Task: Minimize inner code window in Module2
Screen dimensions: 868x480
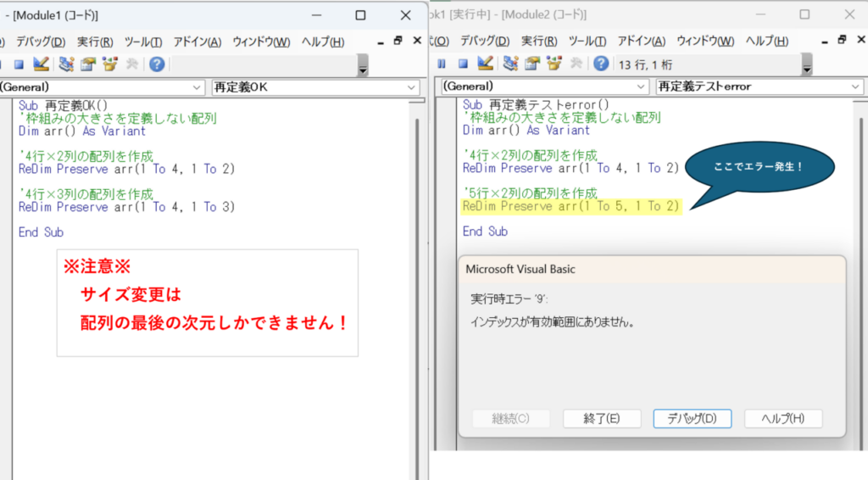Action: click(x=824, y=42)
